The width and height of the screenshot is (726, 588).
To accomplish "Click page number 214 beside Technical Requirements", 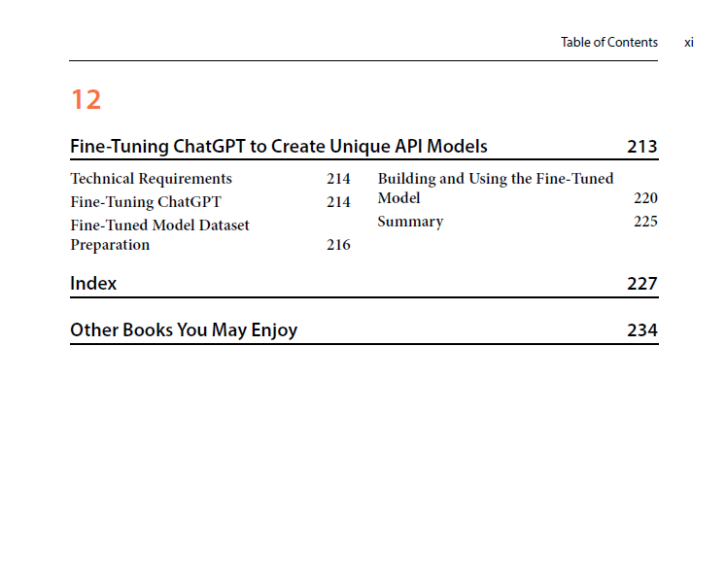I will coord(338,179).
